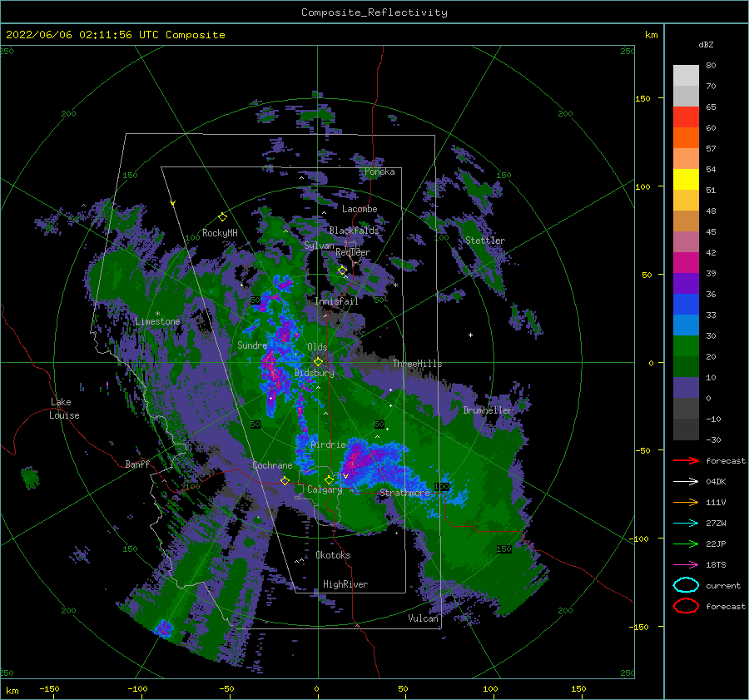The image size is (749, 700).
Task: Select the yellow 51-54 dBZ swatch
Action: [686, 180]
